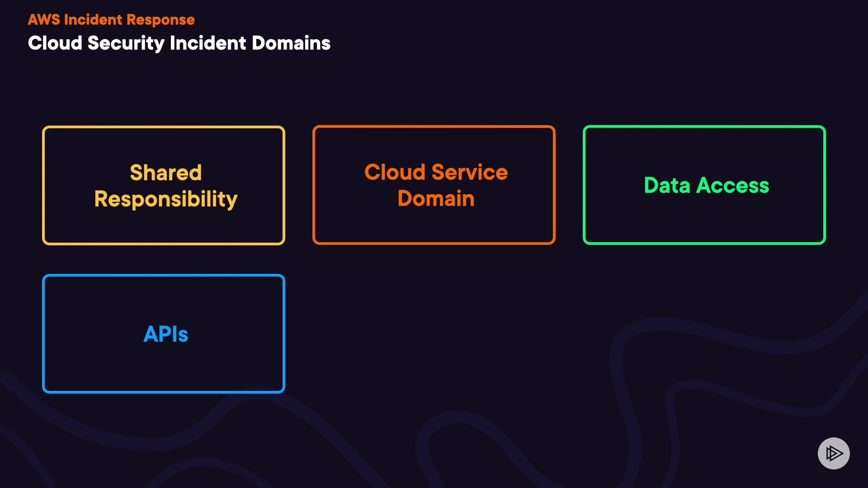Click the Pluralsight play logo icon
The image size is (868, 488).
834,453
